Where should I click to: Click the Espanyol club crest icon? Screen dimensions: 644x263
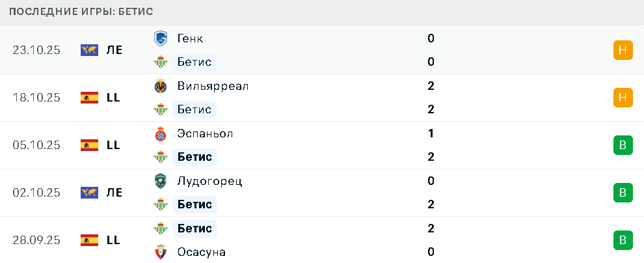tap(160, 133)
